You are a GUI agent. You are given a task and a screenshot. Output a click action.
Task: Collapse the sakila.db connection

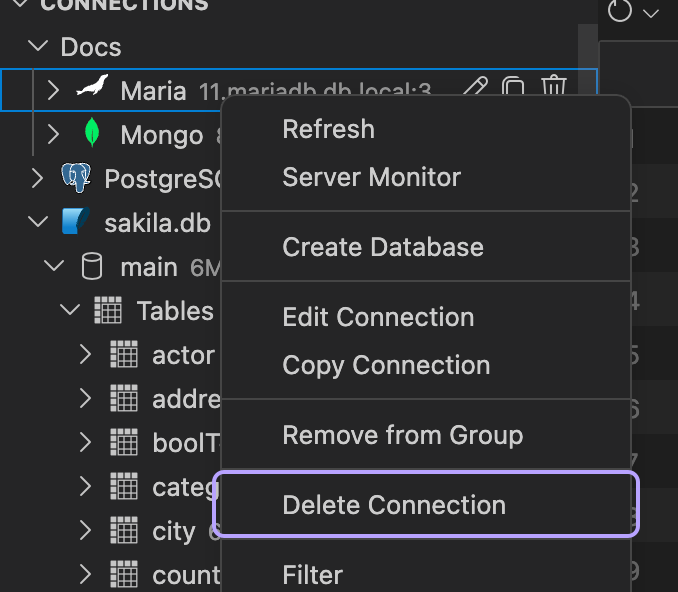click(x=38, y=221)
